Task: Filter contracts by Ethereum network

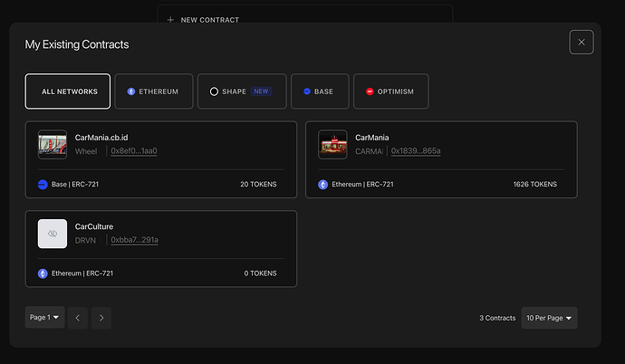Action: tap(153, 91)
